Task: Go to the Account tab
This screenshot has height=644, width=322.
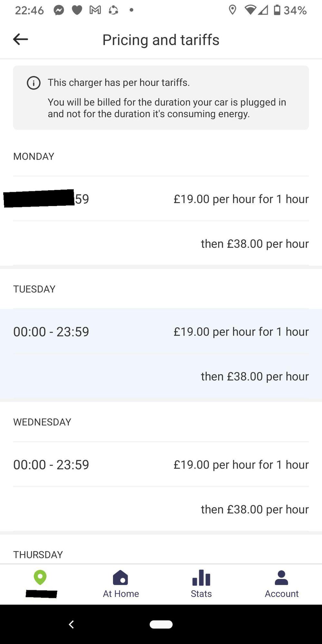Action: point(281,584)
